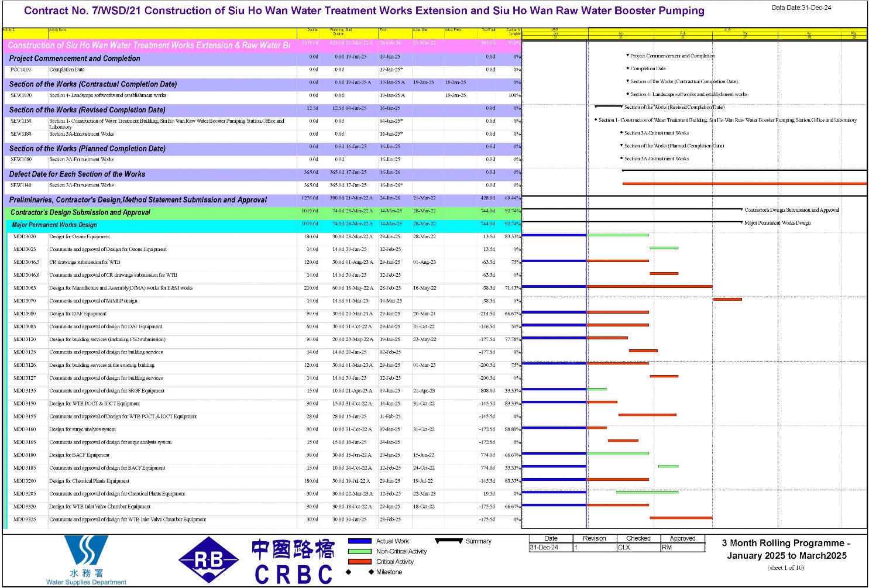Click the '31-Dec-24' date cell in revision table
Screen dimensions: 869x588
[x=551, y=548]
